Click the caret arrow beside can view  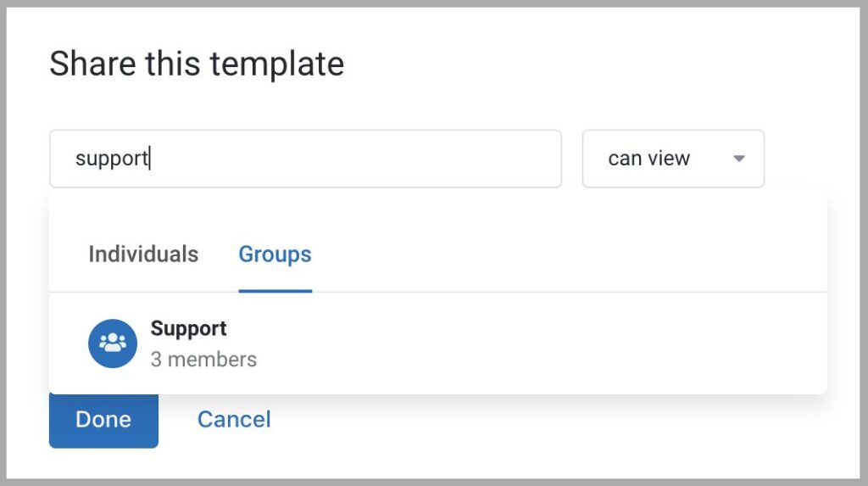coord(739,159)
